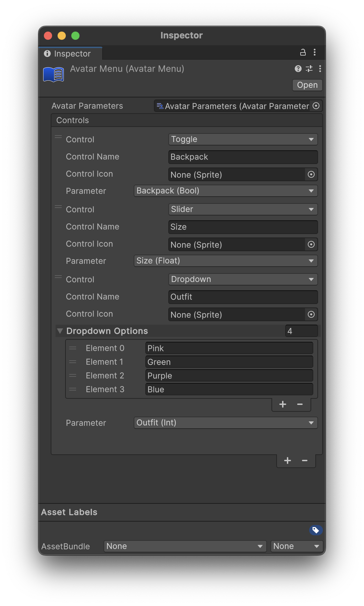Click the Open button

click(x=307, y=85)
